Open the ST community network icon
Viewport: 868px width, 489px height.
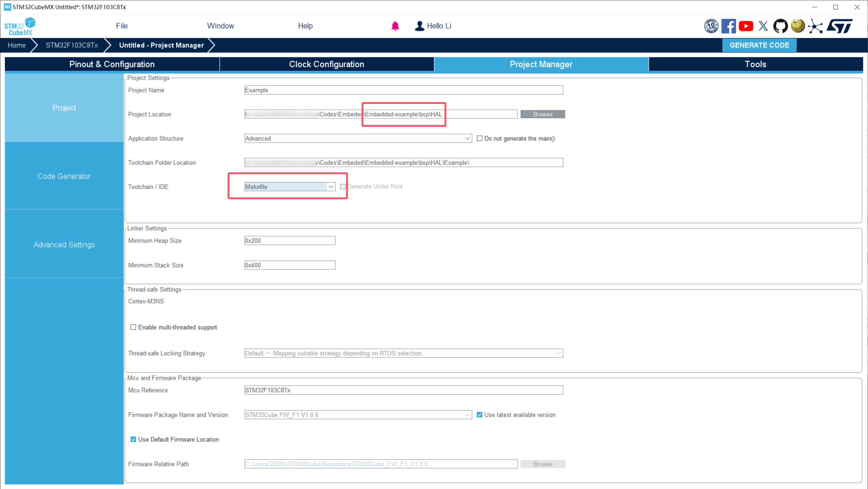(x=815, y=26)
